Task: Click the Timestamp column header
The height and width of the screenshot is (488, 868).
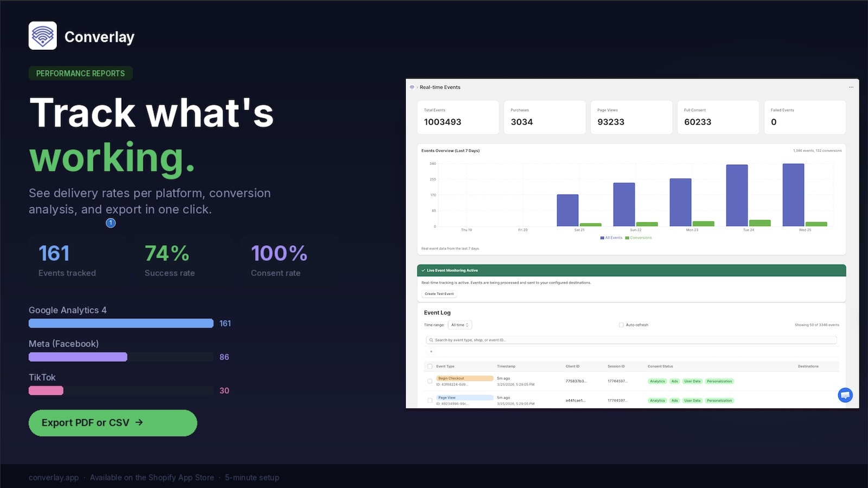Action: [x=506, y=367]
